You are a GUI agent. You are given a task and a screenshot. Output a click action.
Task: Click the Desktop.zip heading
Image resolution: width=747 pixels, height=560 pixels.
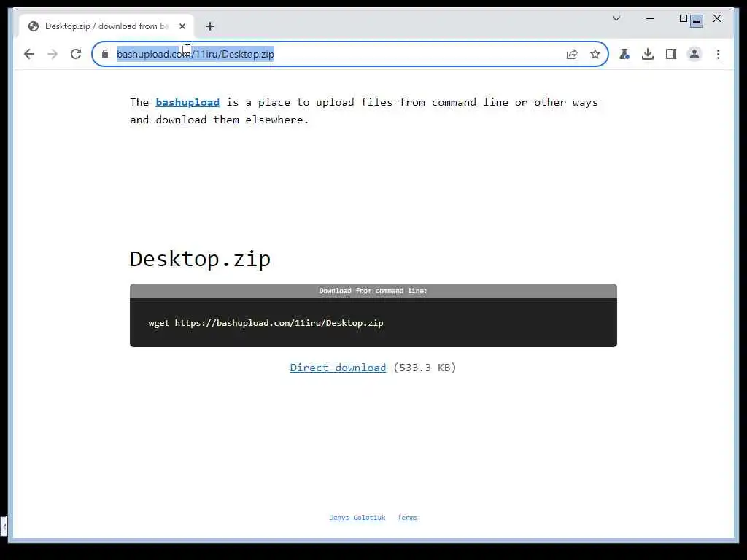click(200, 259)
